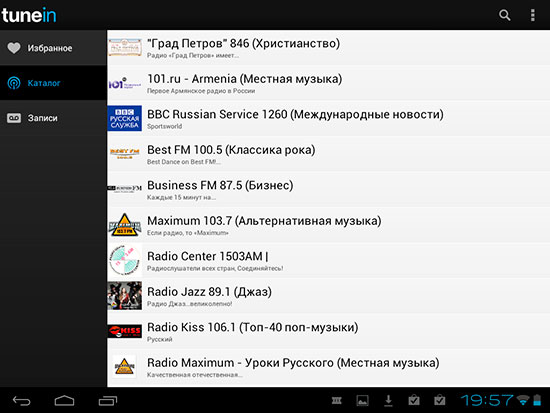Tap the Radio Center 1503AM logo
Viewport: 550px width, 413px height.
pyautogui.click(x=125, y=260)
